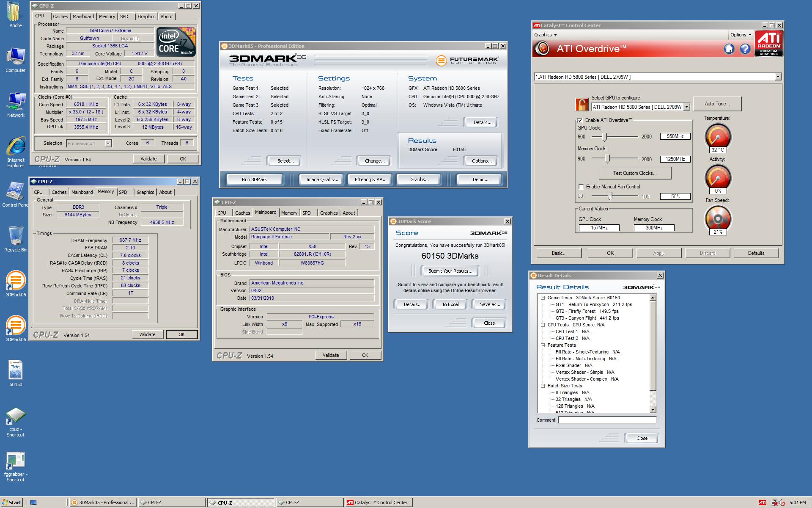Open Control Panel desktop icon

[15, 194]
